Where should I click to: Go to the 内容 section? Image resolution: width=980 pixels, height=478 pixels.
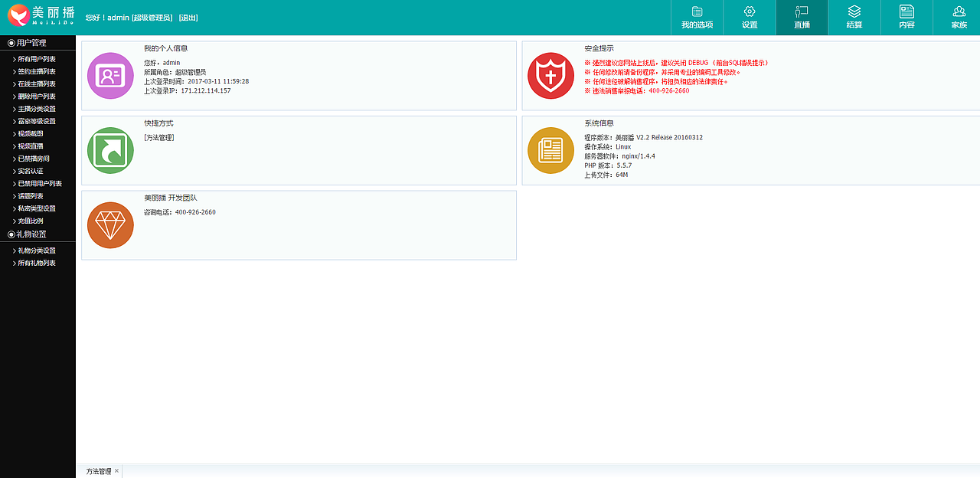click(906, 18)
